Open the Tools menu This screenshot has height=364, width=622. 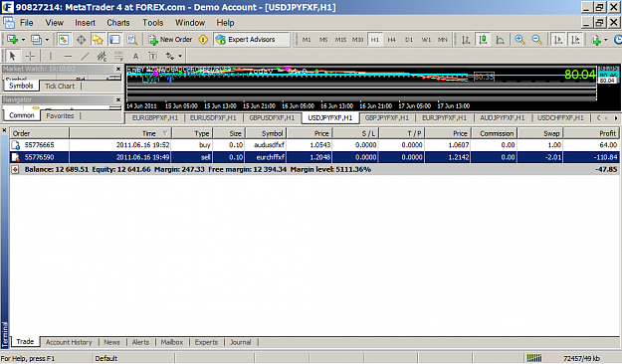pos(152,23)
